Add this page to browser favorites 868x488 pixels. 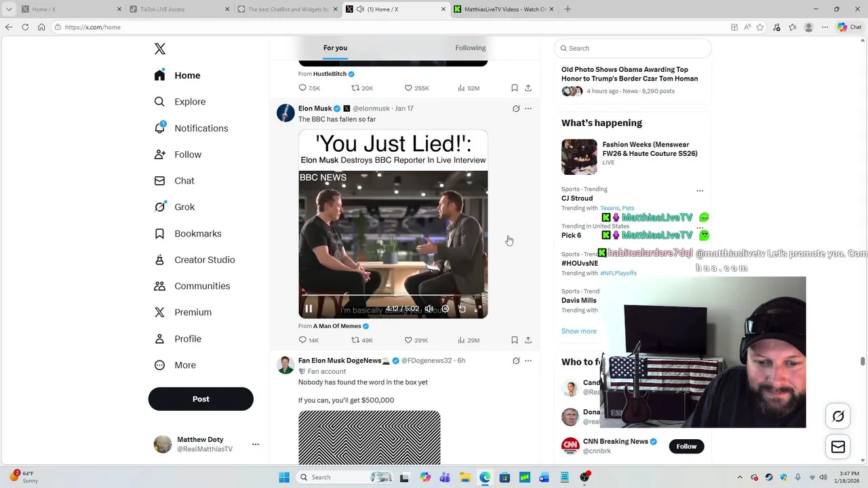(x=760, y=27)
